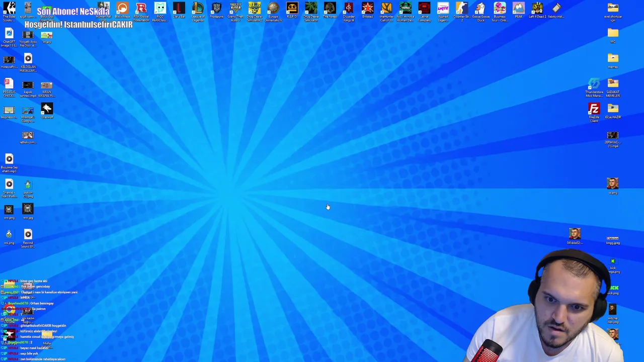644x362 pixels.
Task: Open the FileZilla Client shortcut
Action: [594, 113]
